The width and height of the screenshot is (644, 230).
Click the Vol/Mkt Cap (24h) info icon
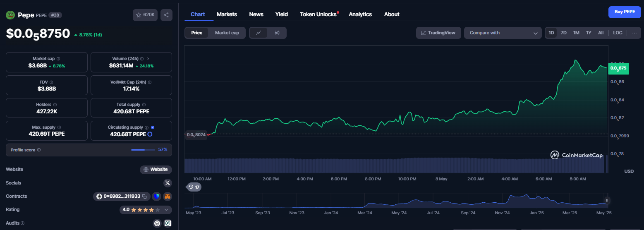point(150,82)
